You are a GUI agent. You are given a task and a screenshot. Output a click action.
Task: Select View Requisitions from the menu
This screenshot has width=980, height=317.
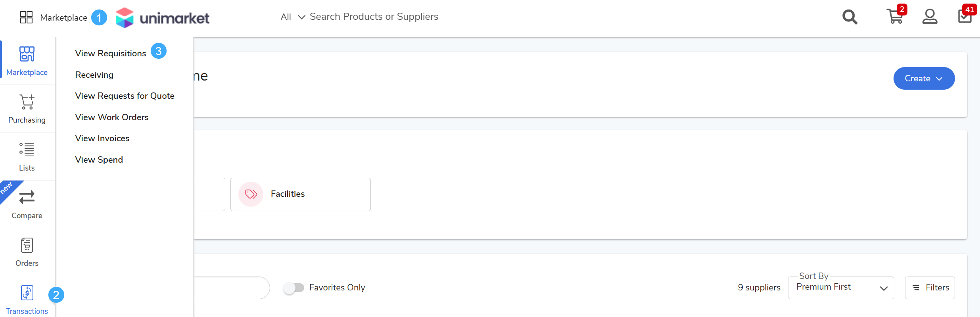111,54
